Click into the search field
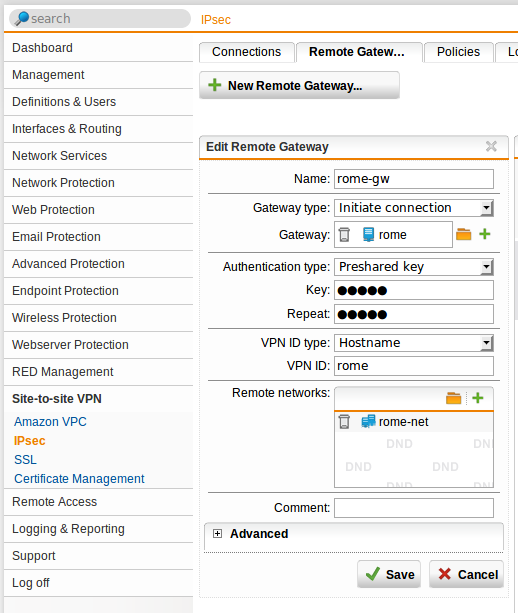The height and width of the screenshot is (613, 518). (x=100, y=18)
